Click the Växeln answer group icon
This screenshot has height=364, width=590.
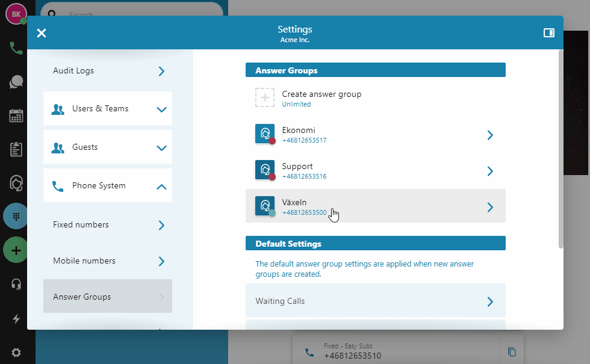click(265, 206)
